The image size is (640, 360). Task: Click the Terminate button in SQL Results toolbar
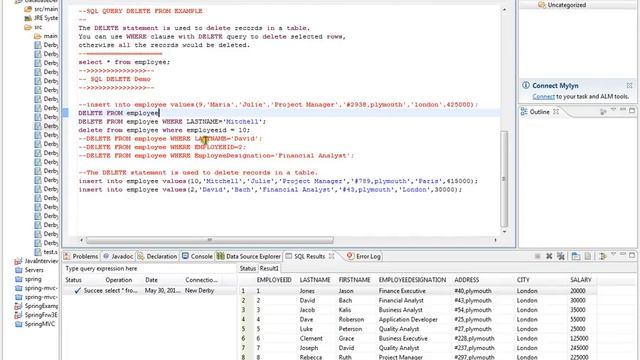point(538,256)
